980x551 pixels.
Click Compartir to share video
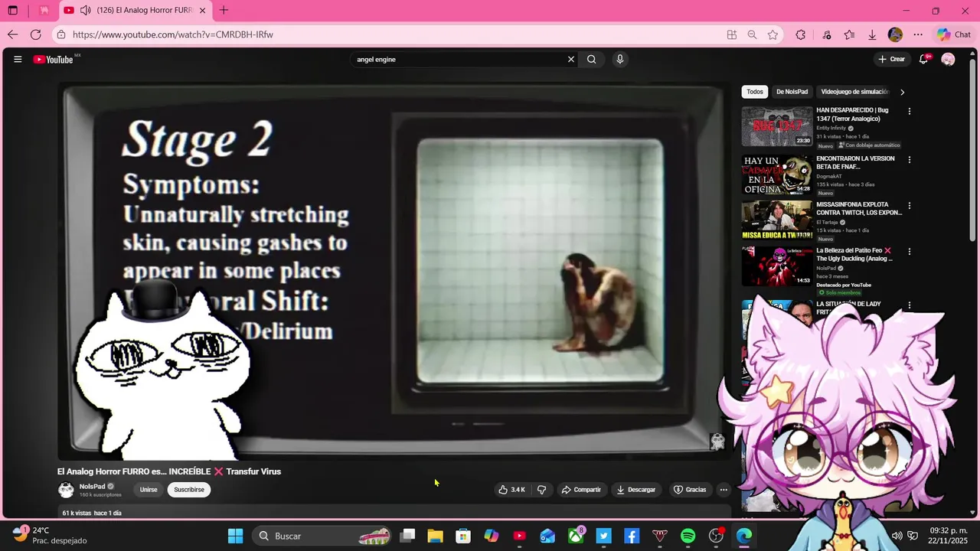tap(581, 490)
